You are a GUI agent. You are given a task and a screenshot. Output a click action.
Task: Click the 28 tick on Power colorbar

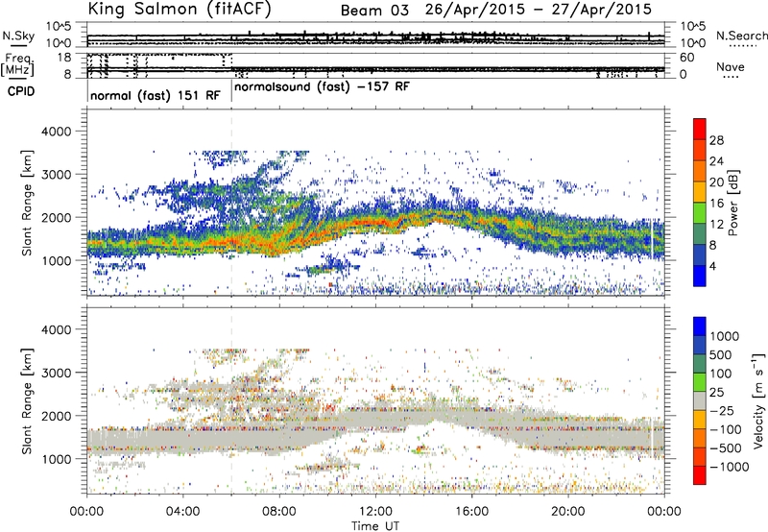(716, 140)
